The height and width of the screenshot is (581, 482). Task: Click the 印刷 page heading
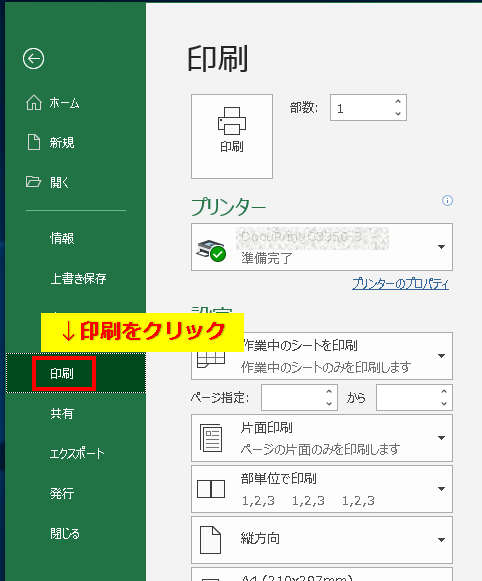coord(217,59)
